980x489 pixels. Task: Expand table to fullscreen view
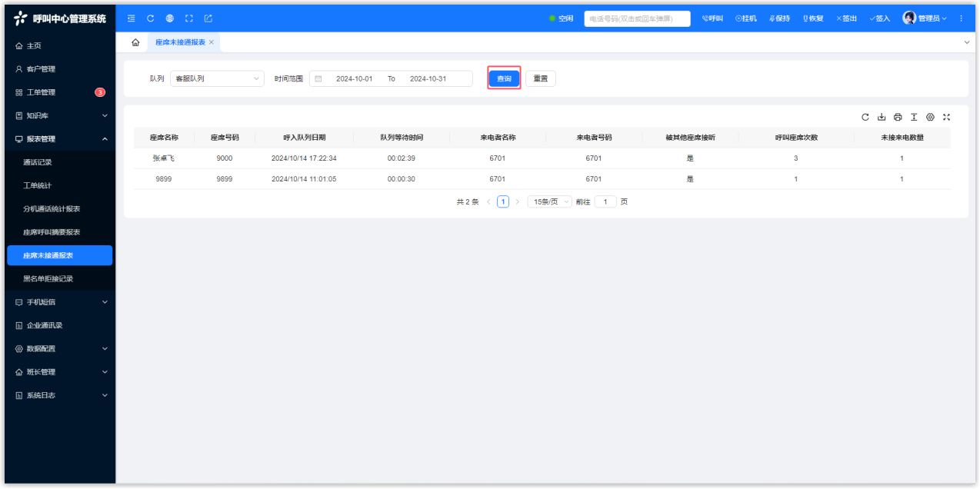coord(947,117)
